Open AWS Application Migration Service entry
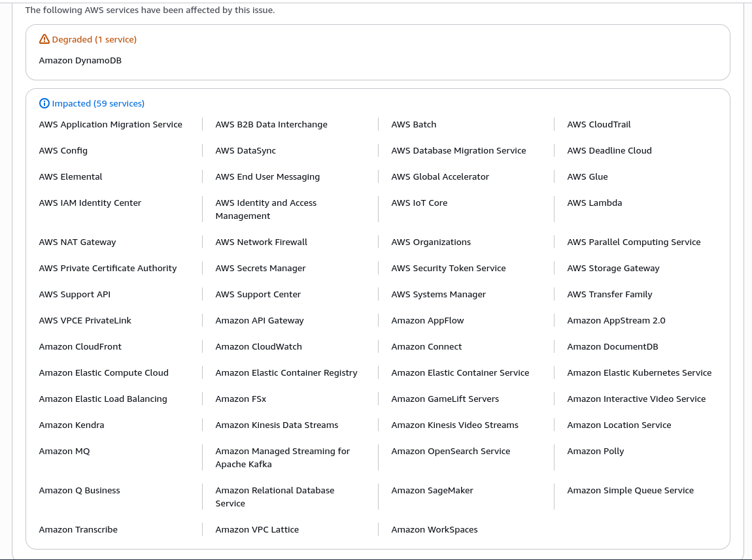The height and width of the screenshot is (560, 752). click(x=111, y=124)
